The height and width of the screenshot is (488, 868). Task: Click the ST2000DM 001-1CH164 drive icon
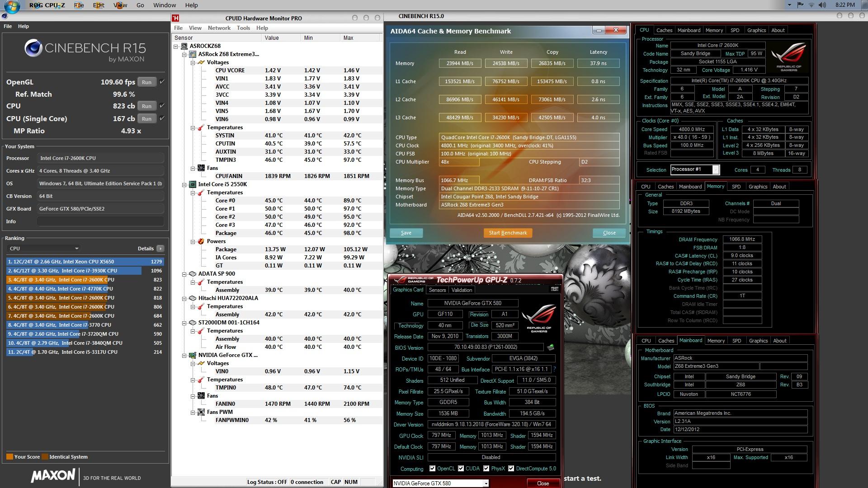(193, 323)
